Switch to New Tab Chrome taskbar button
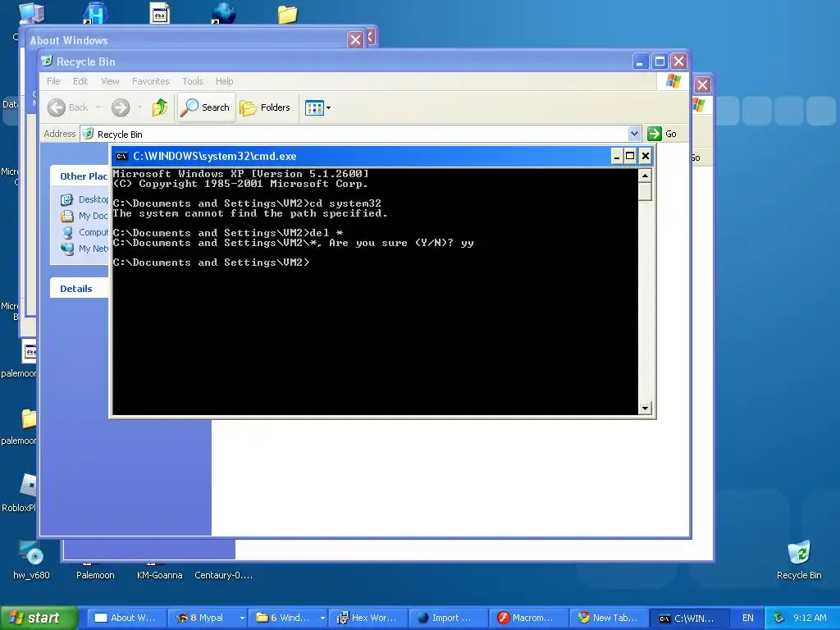The height and width of the screenshot is (630, 840). coord(609,618)
